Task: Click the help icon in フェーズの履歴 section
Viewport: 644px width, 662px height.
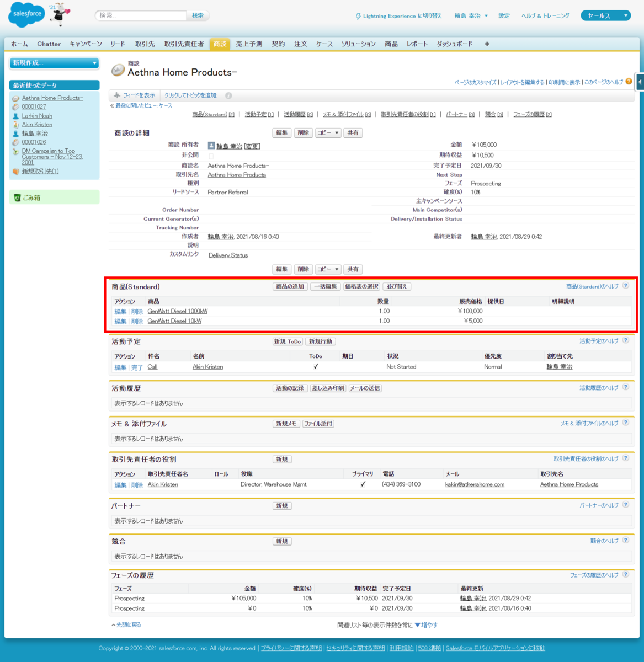Action: click(x=626, y=574)
